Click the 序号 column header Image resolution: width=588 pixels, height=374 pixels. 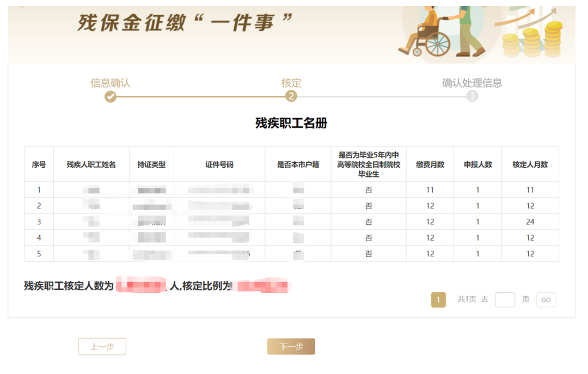(39, 164)
